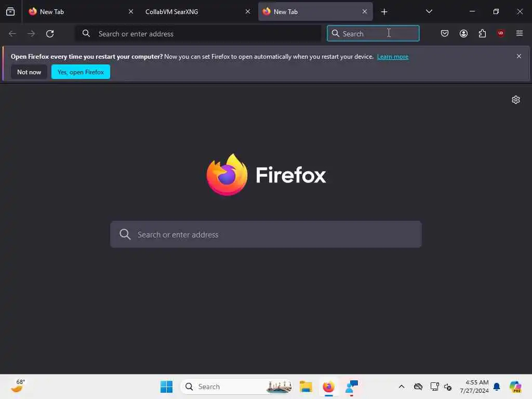Click the toolbar Search box

point(373,33)
